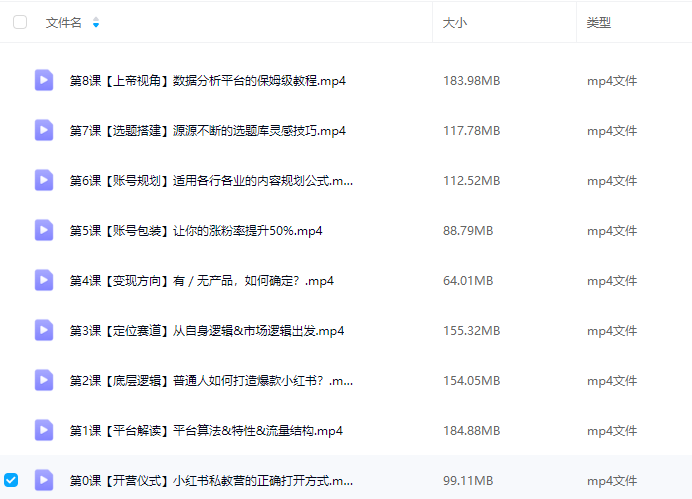Open 第6课【账号规划】适用各行各业的内容规划公式
This screenshot has height=499, width=692.
tap(211, 180)
